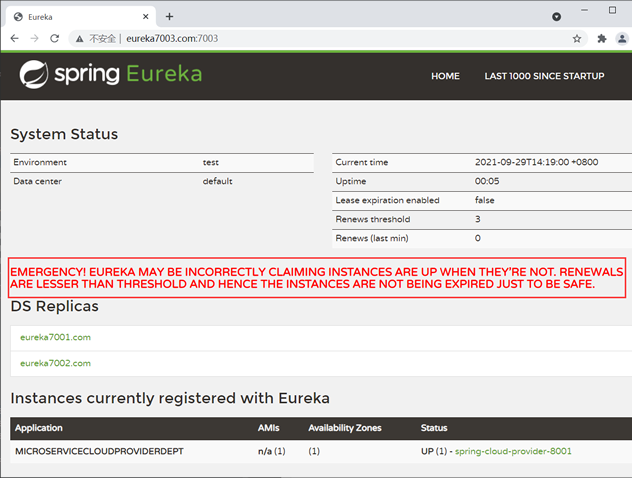The image size is (632, 478).
Task: Click the Renews (last min) label
Action: click(x=372, y=238)
